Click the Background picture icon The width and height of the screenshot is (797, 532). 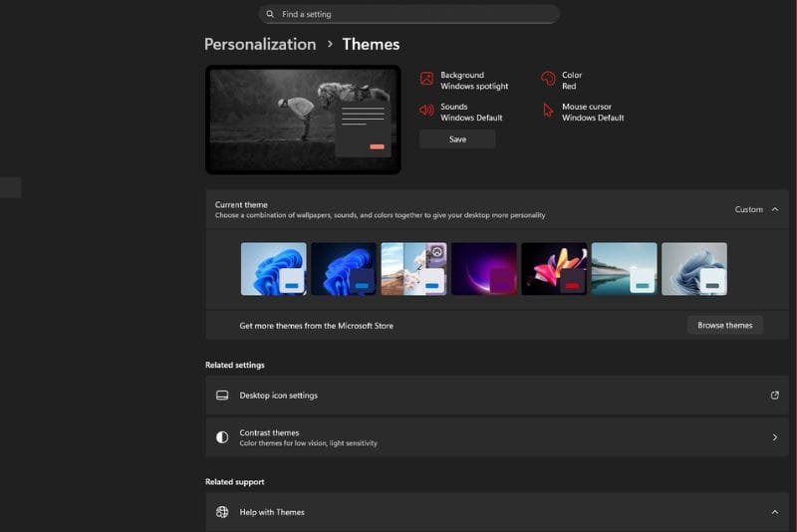pyautogui.click(x=426, y=79)
